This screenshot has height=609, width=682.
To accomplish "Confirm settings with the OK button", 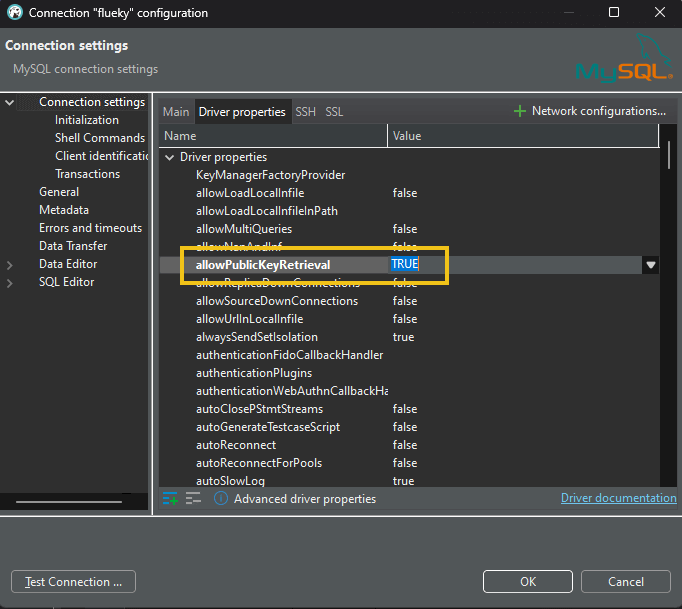I will [x=527, y=582].
